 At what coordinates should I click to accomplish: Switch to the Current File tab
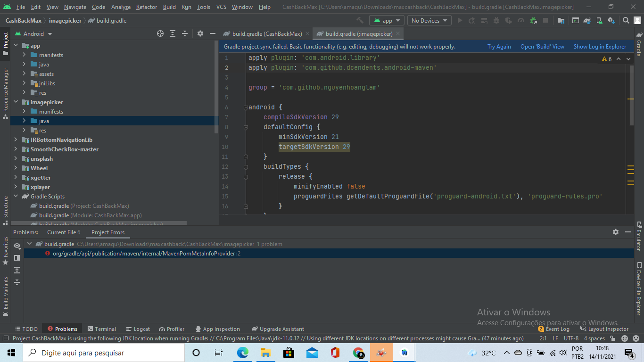point(63,232)
